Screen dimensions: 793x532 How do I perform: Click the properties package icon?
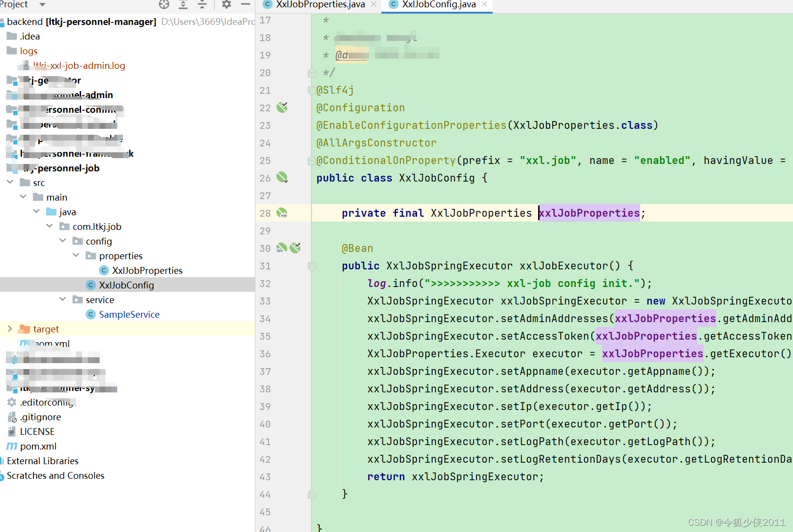click(x=90, y=256)
